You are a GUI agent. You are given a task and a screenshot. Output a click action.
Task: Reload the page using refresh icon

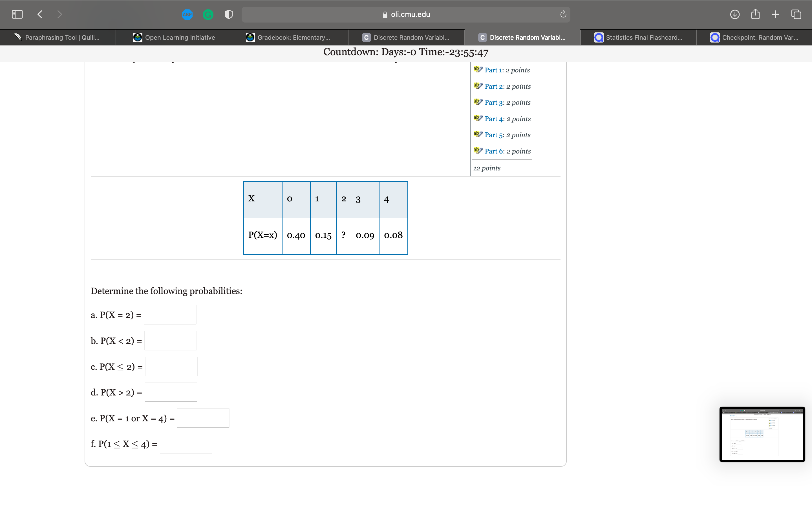pos(563,14)
